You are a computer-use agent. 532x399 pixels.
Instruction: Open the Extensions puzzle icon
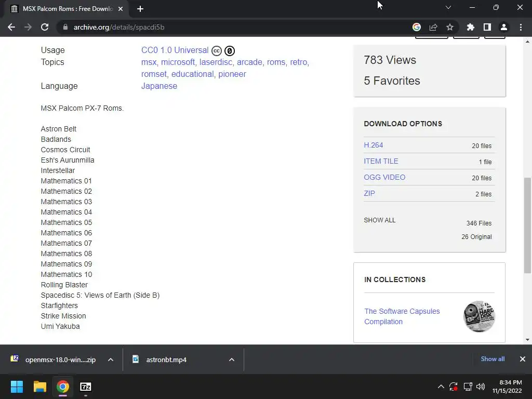point(471,27)
